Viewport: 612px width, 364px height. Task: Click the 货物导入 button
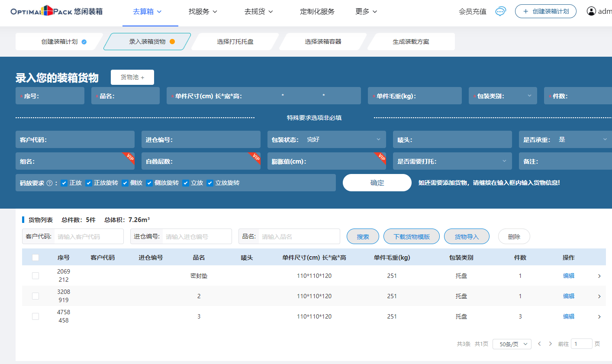467,237
